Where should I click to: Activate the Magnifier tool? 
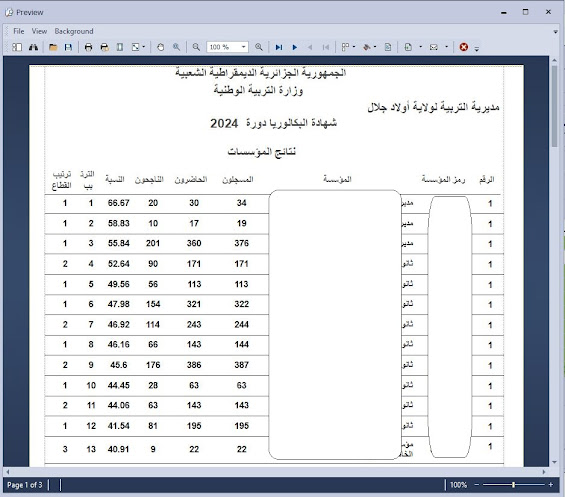pos(176,47)
